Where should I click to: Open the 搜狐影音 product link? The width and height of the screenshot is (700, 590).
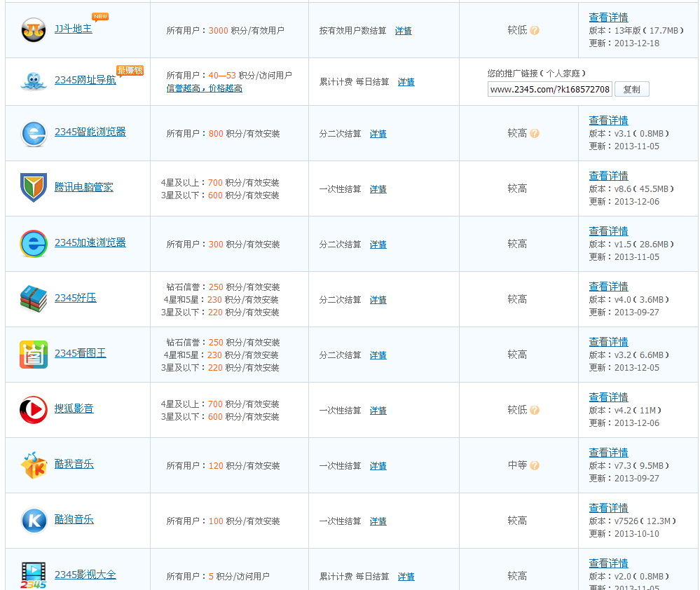(74, 409)
